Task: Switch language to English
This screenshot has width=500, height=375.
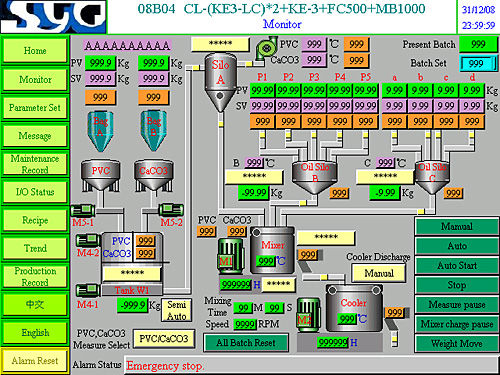Action: [35, 332]
